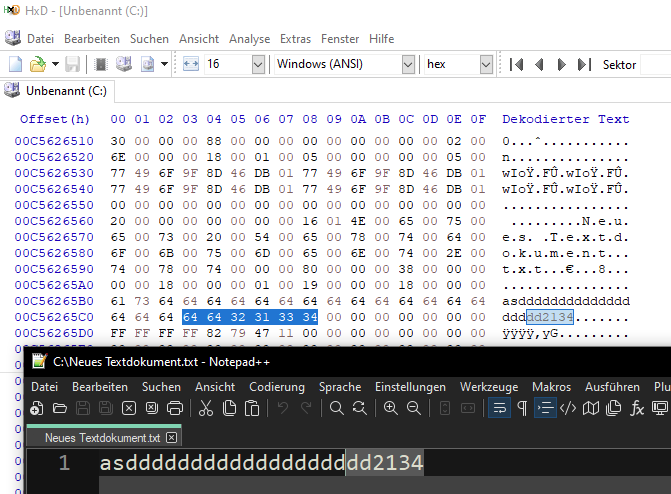This screenshot has height=494, width=671.
Task: Open HxD Fenster menu
Action: 340,39
